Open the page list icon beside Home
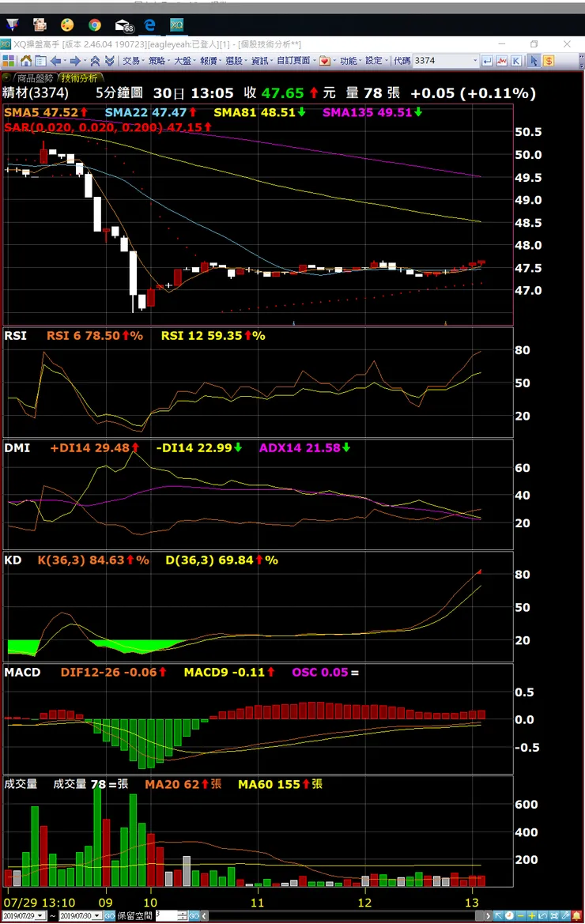Viewport: 585px width, 924px height. (x=40, y=61)
